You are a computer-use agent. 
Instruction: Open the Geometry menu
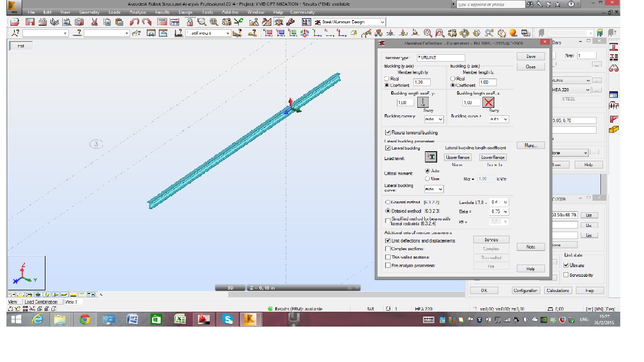coord(89,12)
